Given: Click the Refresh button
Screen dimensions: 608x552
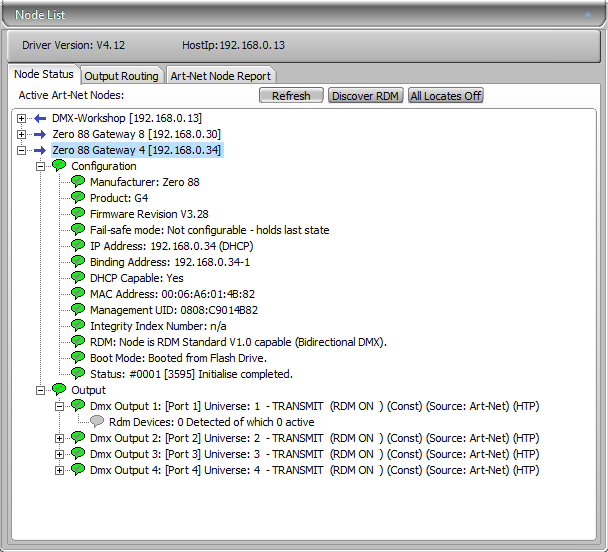Looking at the screenshot, I should coord(291,96).
